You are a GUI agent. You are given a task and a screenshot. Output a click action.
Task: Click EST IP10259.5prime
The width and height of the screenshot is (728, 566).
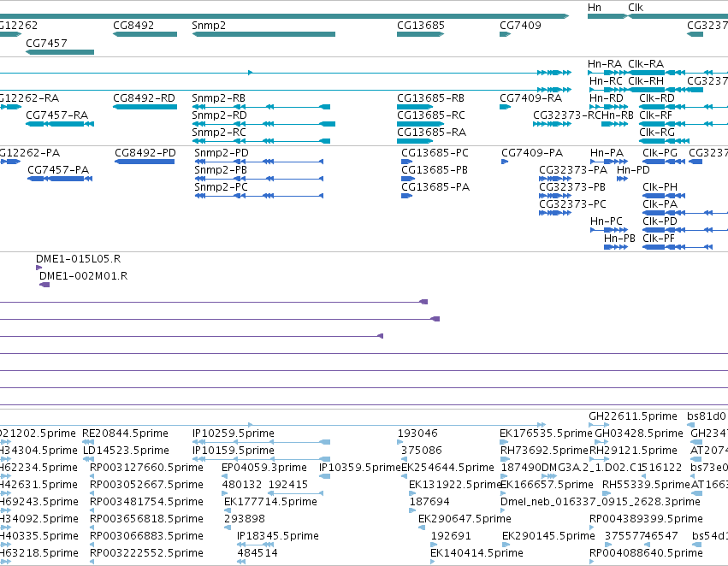tap(234, 433)
